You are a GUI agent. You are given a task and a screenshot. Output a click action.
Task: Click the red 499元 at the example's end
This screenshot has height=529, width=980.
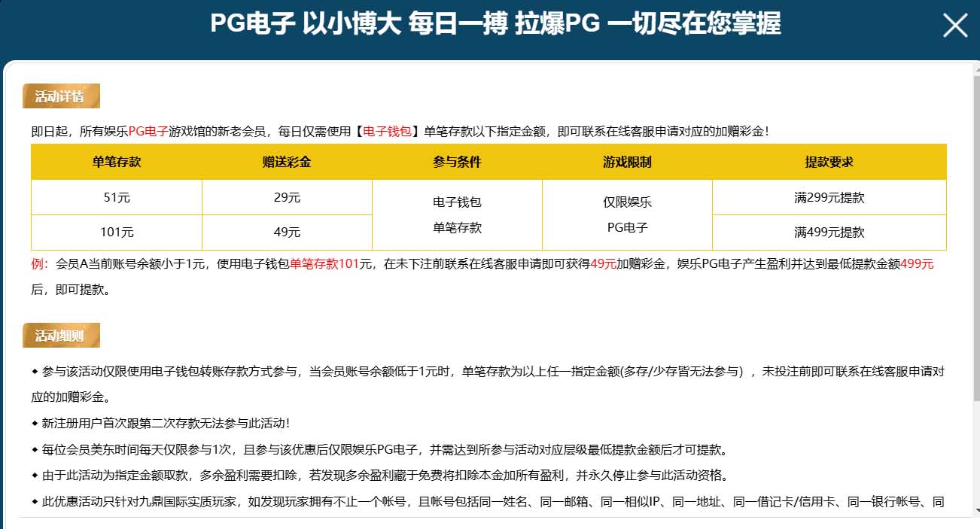coord(917,264)
